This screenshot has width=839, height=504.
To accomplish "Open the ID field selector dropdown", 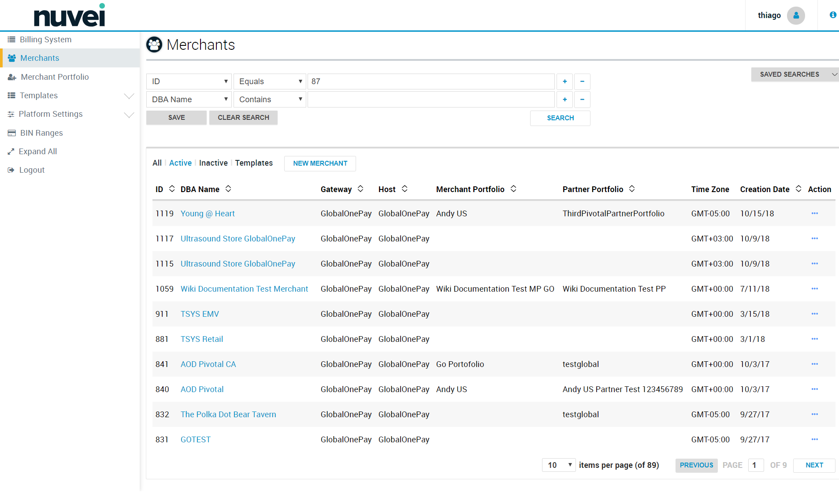I will 189,82.
